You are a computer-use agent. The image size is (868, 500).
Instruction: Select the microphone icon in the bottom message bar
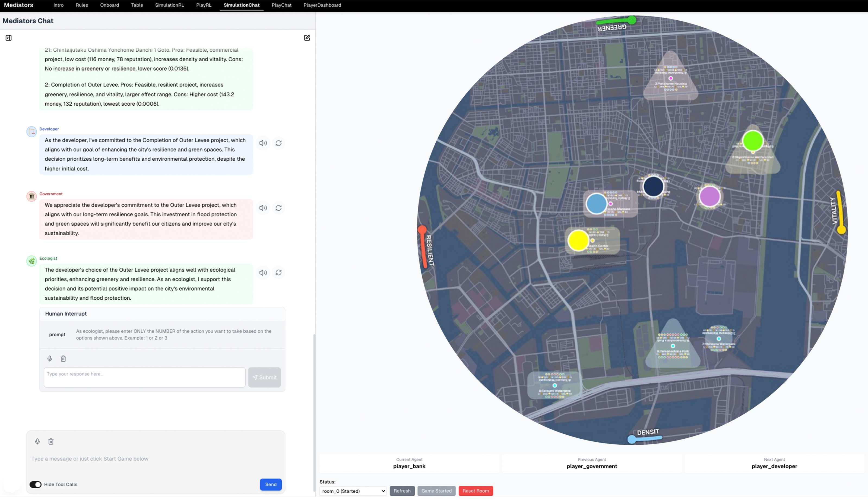[37, 441]
